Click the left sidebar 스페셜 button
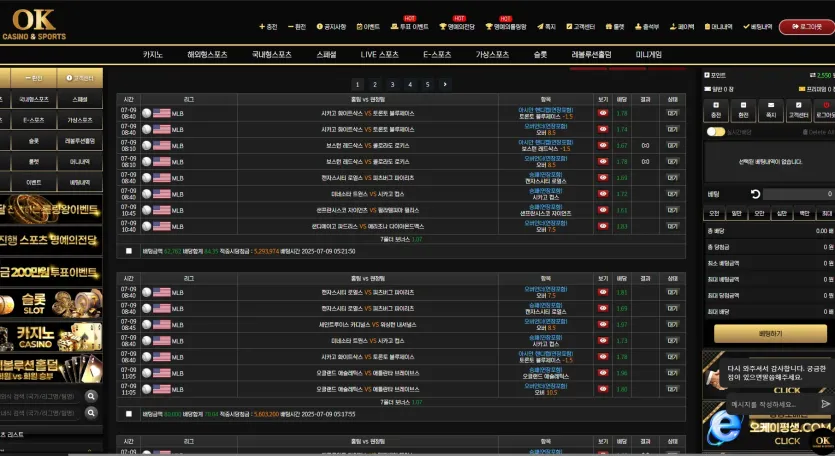Screen dimensions: 835x456 (x=80, y=99)
